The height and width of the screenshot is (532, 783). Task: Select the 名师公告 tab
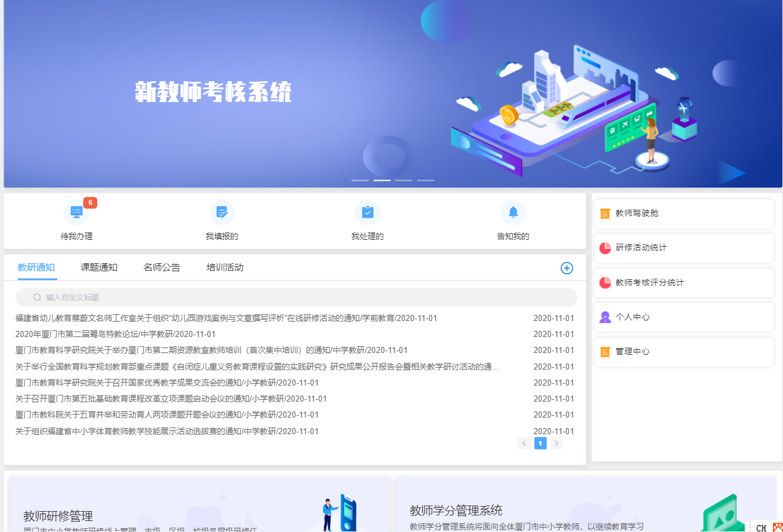point(161,268)
